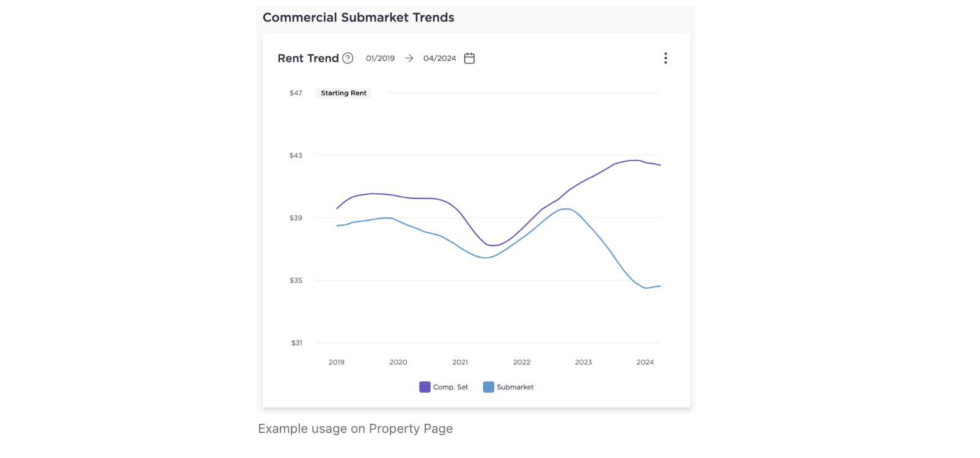
Task: Click the 2020 x-axis label
Action: click(x=398, y=362)
